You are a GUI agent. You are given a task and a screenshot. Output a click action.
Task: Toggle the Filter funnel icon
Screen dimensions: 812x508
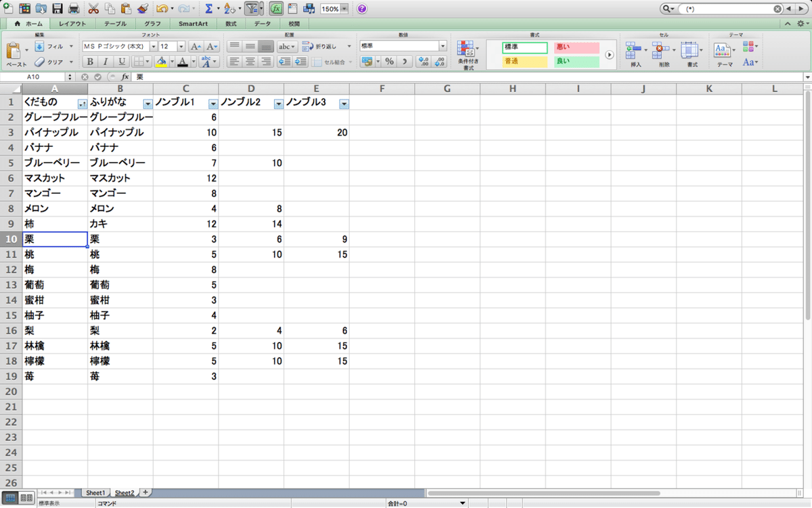coord(251,9)
